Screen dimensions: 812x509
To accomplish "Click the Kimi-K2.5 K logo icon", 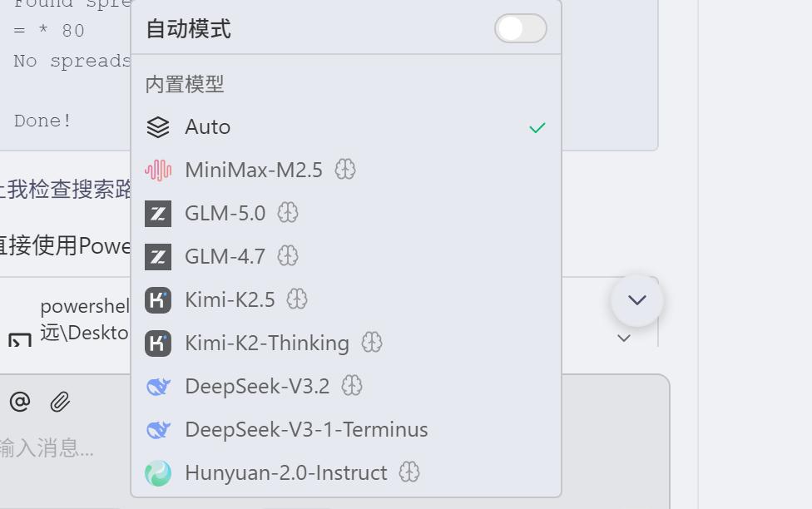I will pyautogui.click(x=158, y=299).
